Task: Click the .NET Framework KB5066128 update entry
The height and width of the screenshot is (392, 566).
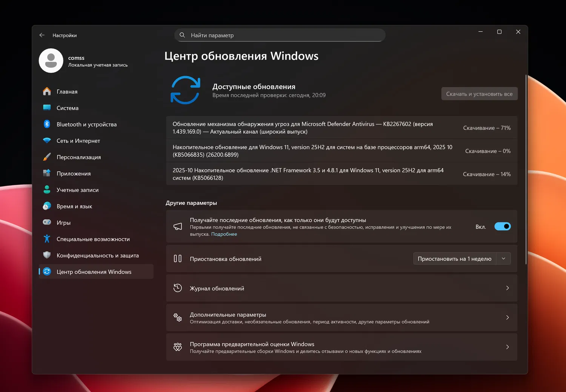Action: [x=341, y=174]
